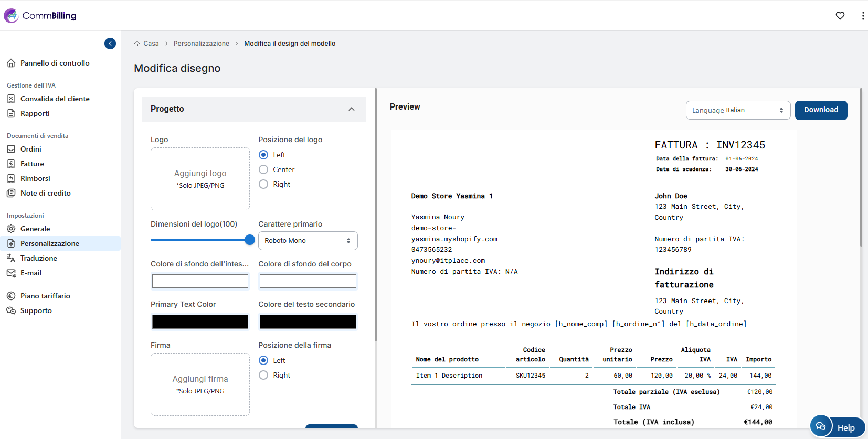This screenshot has height=439, width=868.
Task: Select Right logo position
Action: (x=263, y=184)
